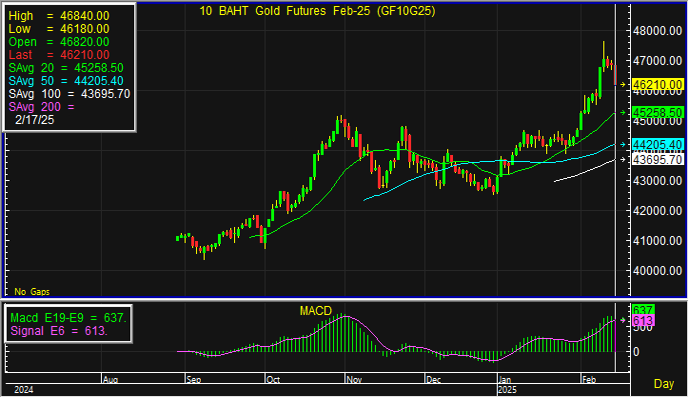
Task: Click the Nov label on the time axis
Action: click(x=354, y=380)
